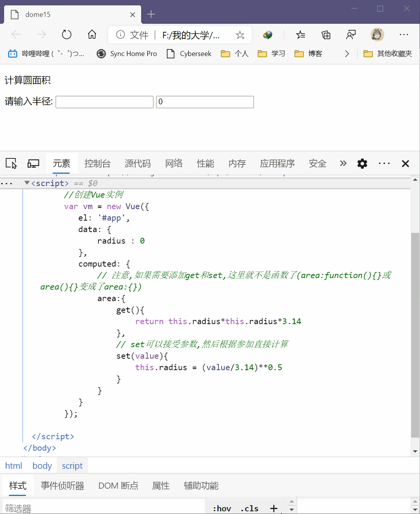Switch to the 属性 pane tab

[x=161, y=486]
